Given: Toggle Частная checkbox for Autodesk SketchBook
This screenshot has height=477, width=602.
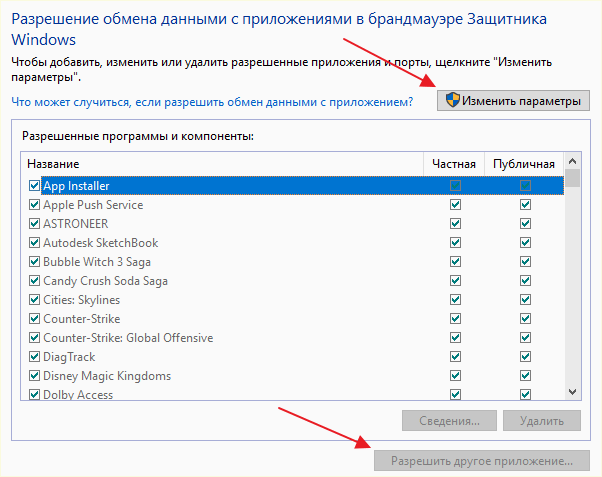Looking at the screenshot, I should tap(455, 243).
